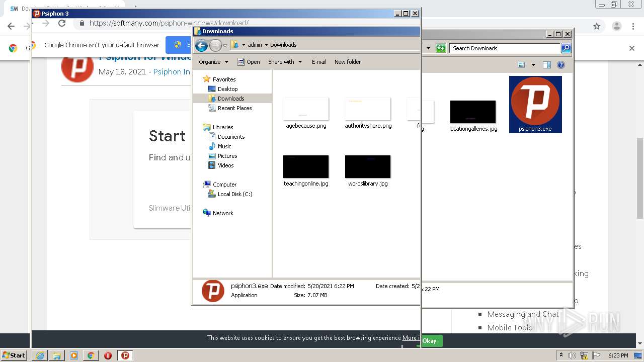Click Chrome back arrow
The height and width of the screenshot is (362, 644).
11,26
